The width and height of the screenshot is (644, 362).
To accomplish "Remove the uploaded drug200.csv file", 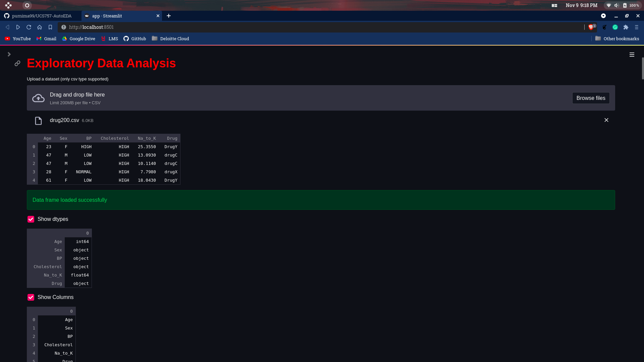I will 606,120.
